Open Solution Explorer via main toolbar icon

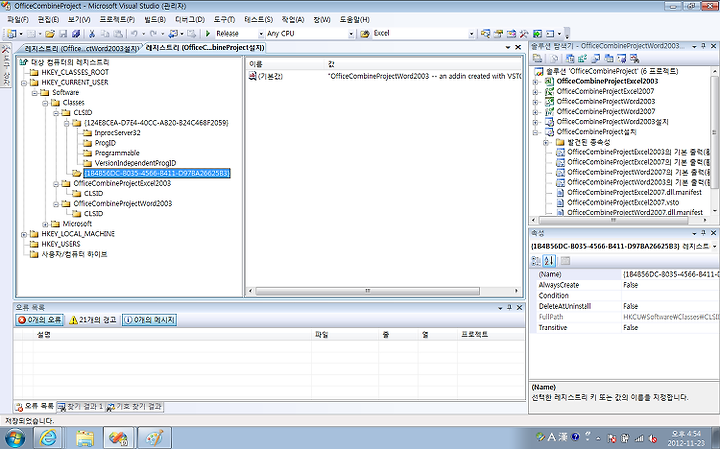tap(485, 34)
